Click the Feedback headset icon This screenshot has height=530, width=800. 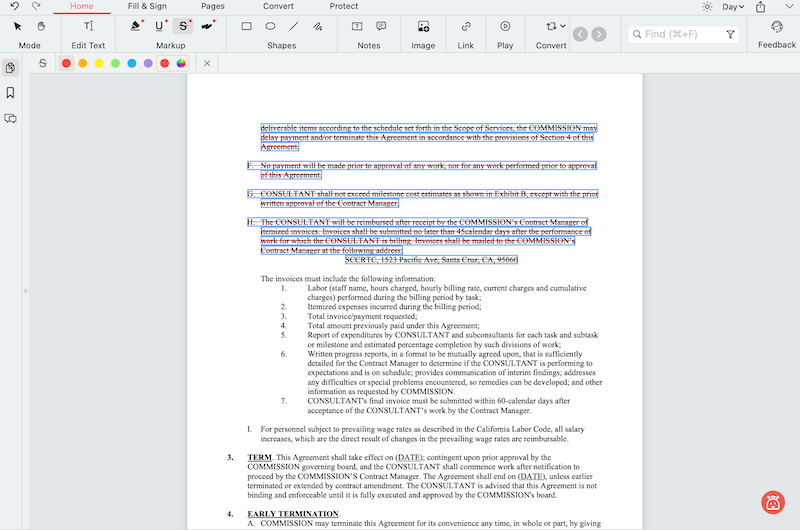coord(777,27)
